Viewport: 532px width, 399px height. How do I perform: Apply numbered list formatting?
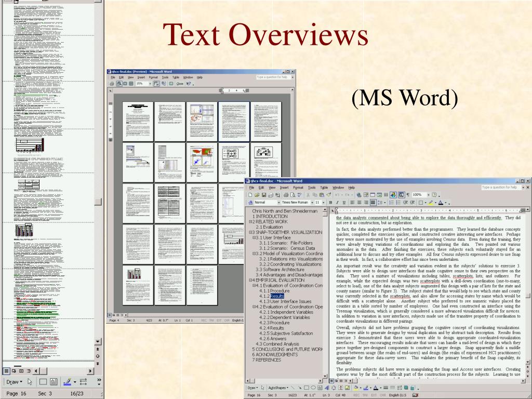coord(391,203)
